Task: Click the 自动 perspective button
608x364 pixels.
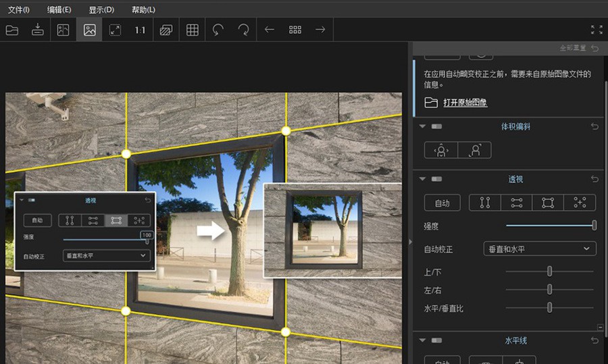Action: click(442, 203)
